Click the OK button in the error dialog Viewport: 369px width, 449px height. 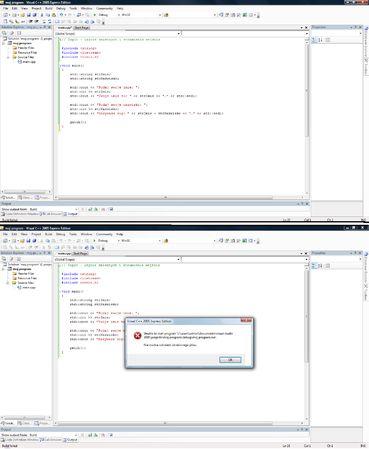tap(230, 360)
